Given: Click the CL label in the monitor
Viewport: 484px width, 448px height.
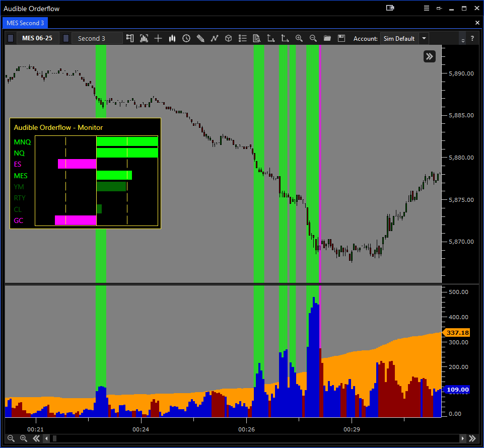Looking at the screenshot, I should tap(18, 209).
